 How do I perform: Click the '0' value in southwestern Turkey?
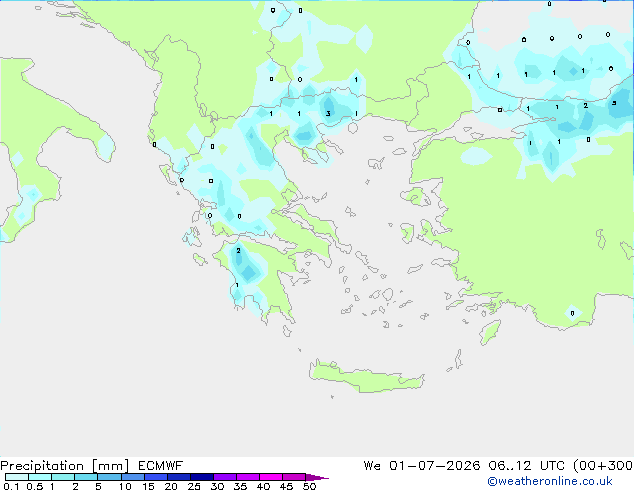(x=572, y=313)
